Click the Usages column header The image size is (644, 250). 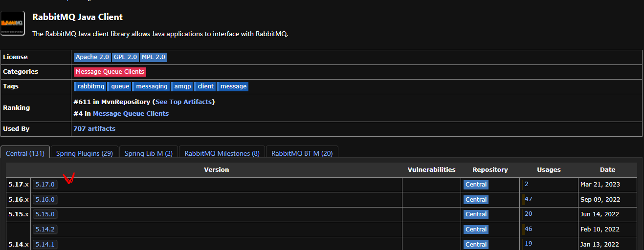(549, 170)
